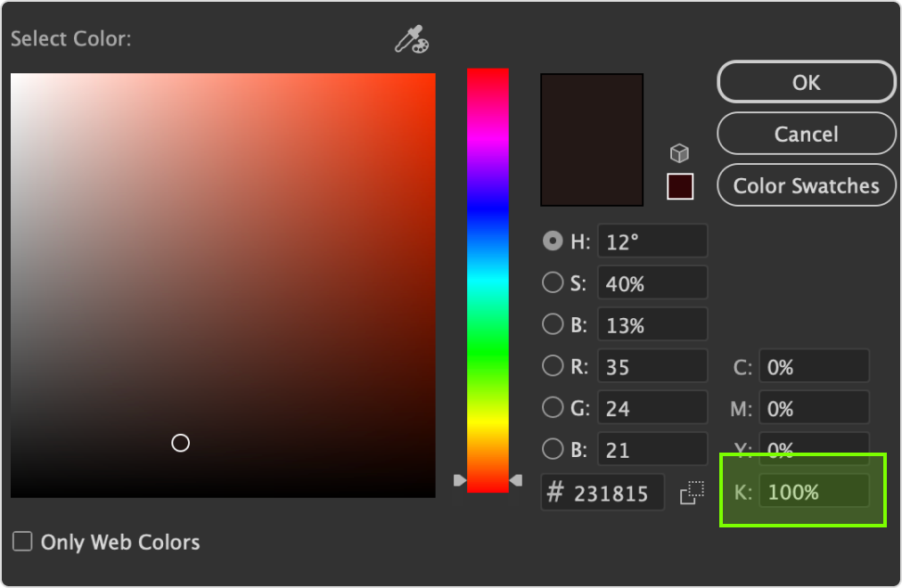Open the Color Swatches view
The image size is (902, 588).
(806, 185)
